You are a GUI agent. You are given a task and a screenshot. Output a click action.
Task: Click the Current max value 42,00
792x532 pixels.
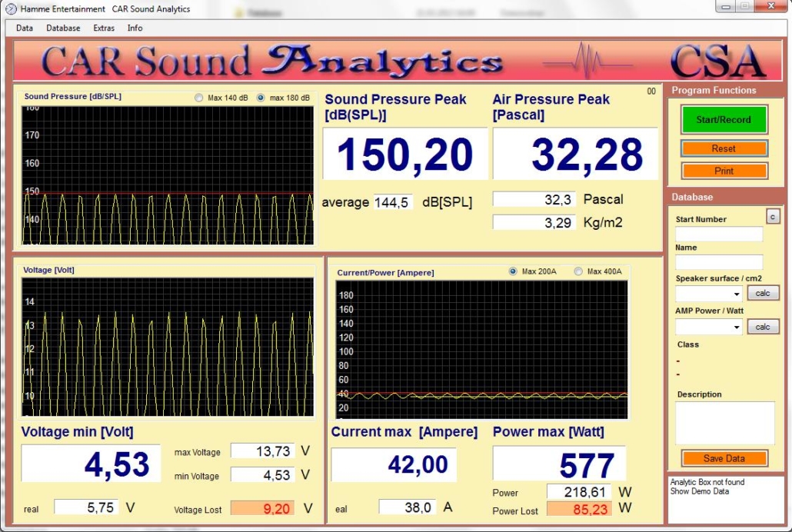click(394, 464)
